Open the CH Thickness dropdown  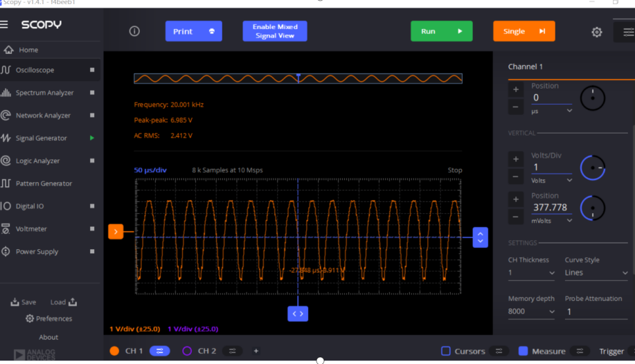[x=531, y=273]
